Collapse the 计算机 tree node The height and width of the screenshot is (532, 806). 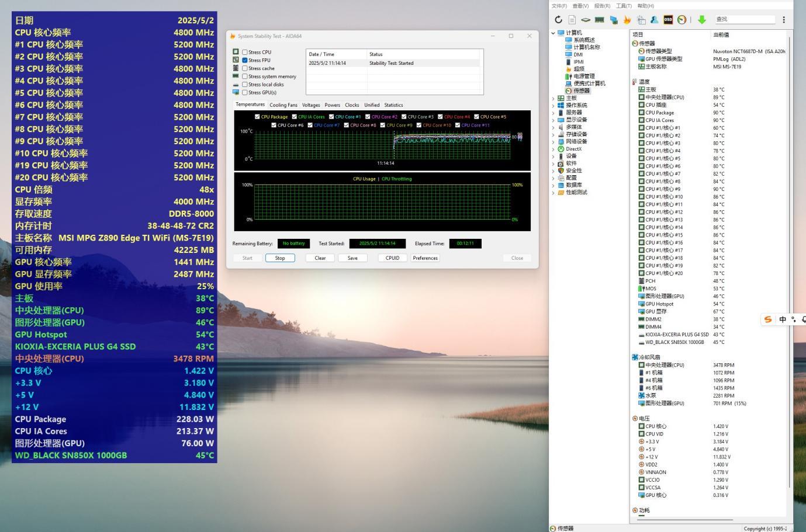[x=554, y=33]
